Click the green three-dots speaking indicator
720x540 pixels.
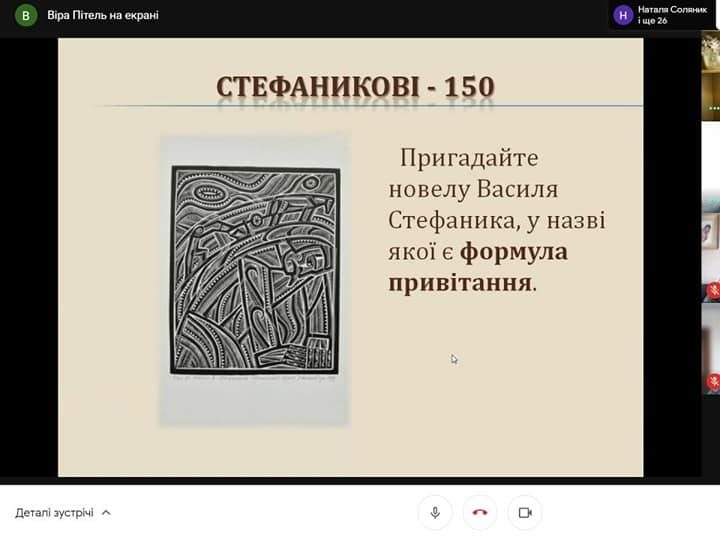pyautogui.click(x=714, y=108)
